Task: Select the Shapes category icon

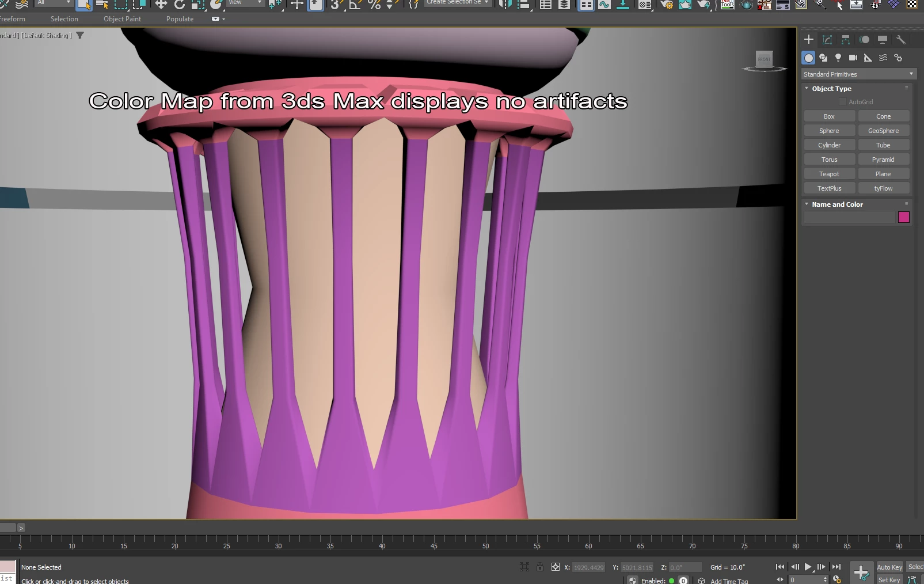Action: (823, 58)
